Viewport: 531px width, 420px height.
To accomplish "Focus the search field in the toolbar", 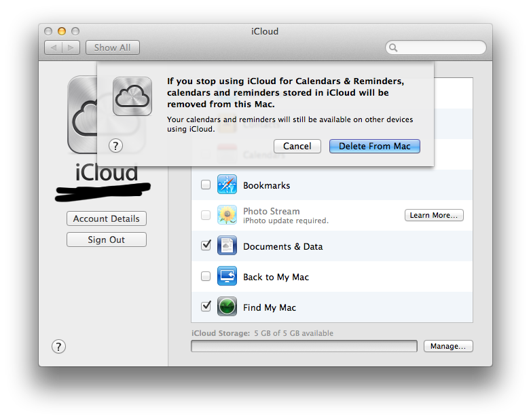I will pyautogui.click(x=435, y=47).
